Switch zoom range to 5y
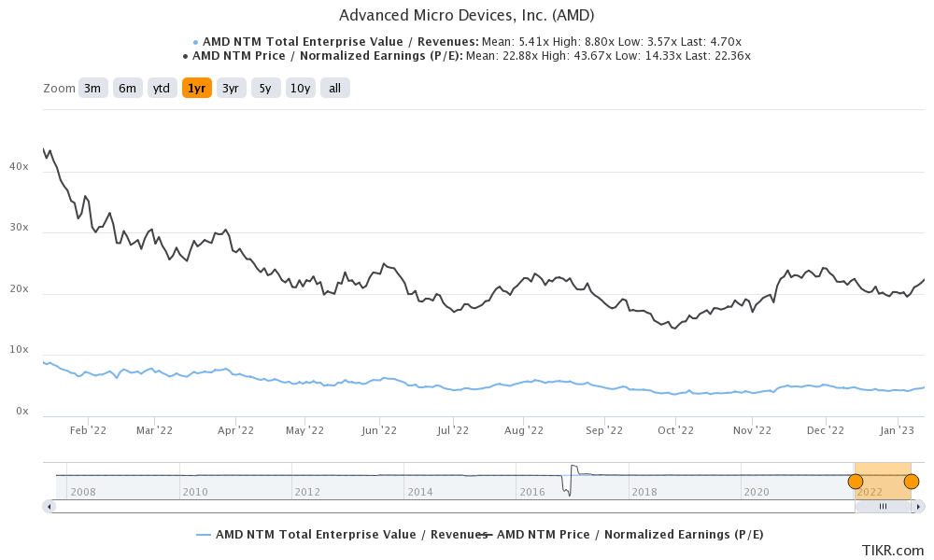Image resolution: width=934 pixels, height=560 pixels. click(265, 88)
